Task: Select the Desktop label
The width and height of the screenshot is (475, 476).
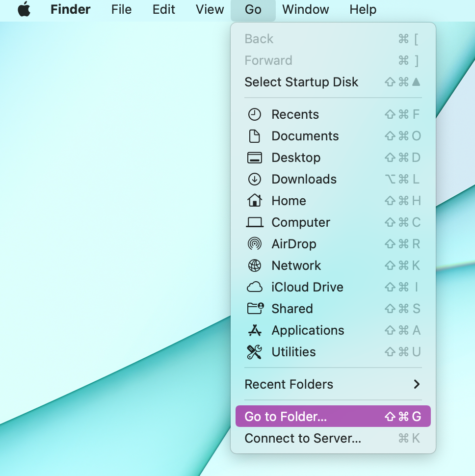Action: [296, 158]
